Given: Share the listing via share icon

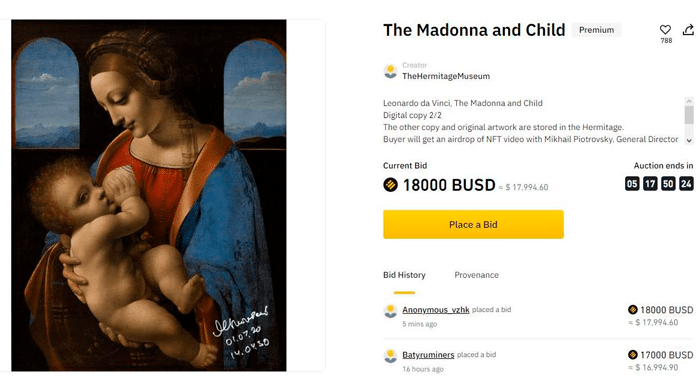Looking at the screenshot, I should (x=688, y=29).
